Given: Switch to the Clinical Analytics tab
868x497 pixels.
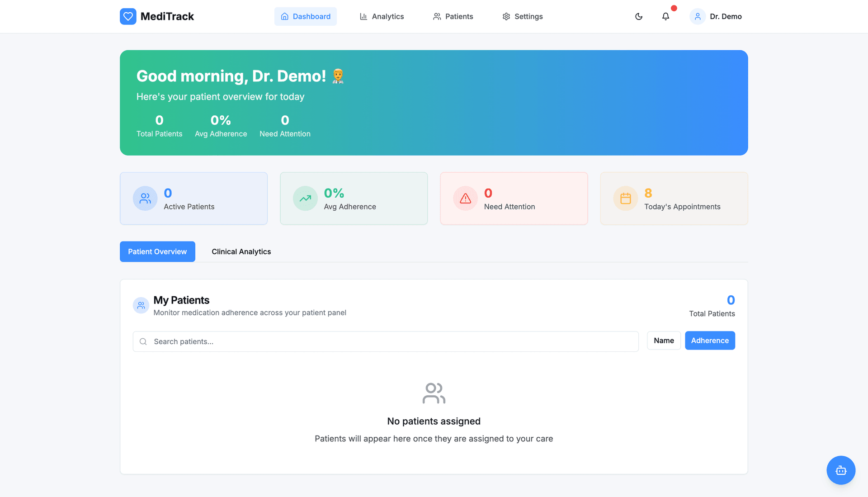Looking at the screenshot, I should click(241, 251).
